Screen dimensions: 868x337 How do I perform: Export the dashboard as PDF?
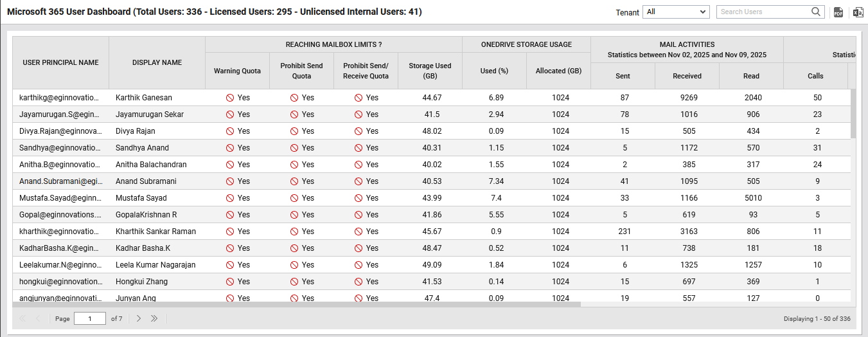point(838,12)
